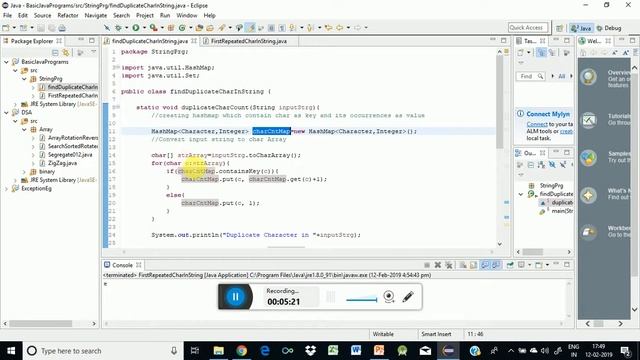Switch to the Debug perspective
The width and height of the screenshot is (640, 360).
[609, 28]
